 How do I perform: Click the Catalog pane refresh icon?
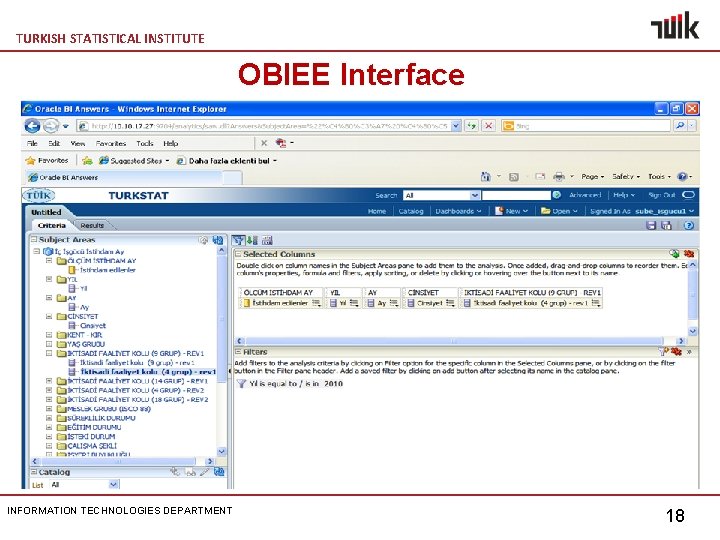point(219,472)
